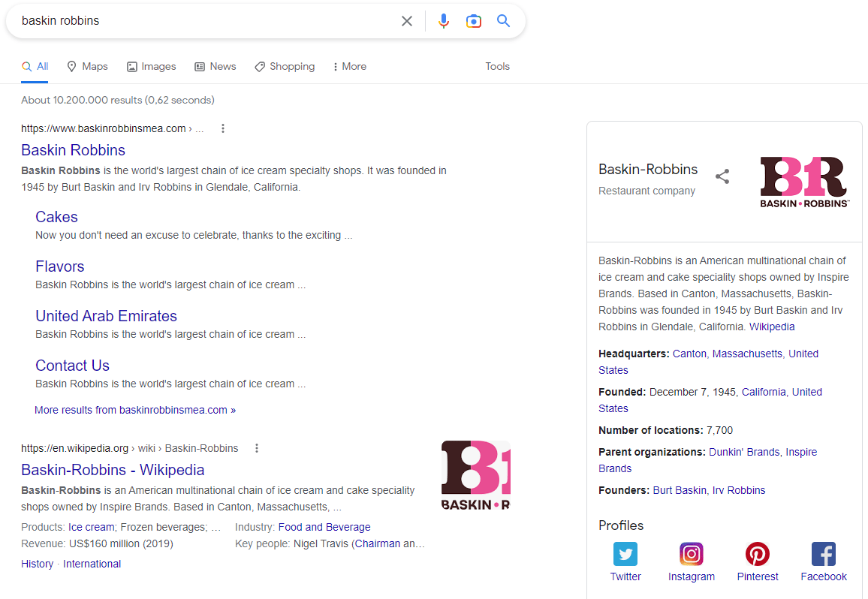Open the Contact Us sitelink
Image resolution: width=868 pixels, height=599 pixels.
73,366
